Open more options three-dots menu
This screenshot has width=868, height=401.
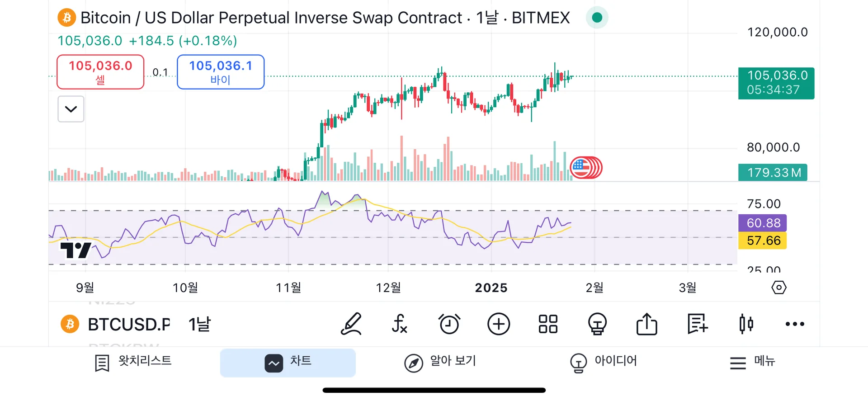pos(795,324)
